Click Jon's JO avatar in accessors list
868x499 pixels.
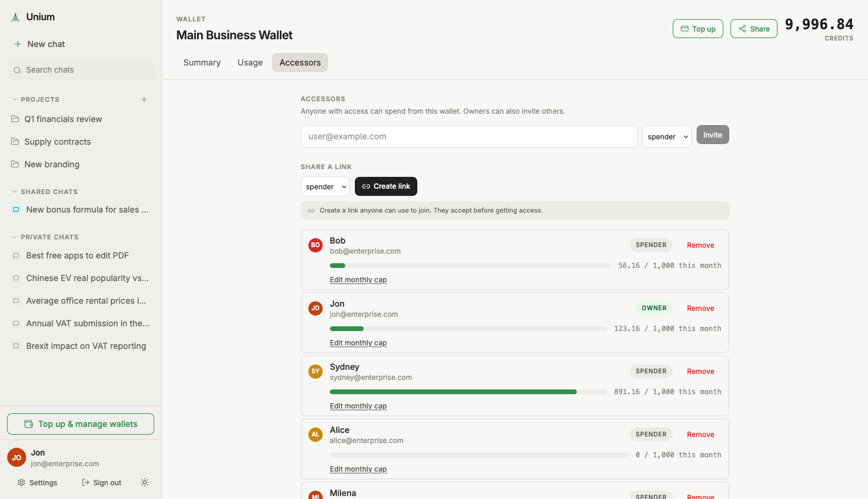(316, 308)
